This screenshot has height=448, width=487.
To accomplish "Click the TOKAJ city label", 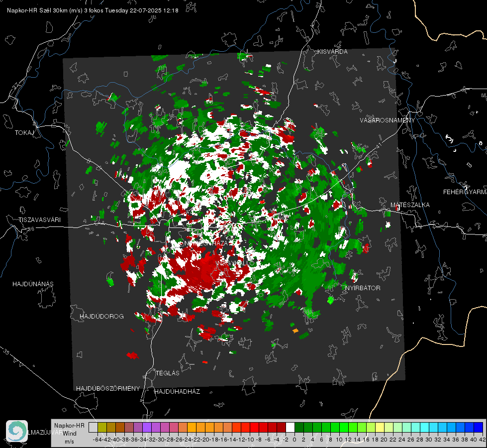I will pos(24,133).
